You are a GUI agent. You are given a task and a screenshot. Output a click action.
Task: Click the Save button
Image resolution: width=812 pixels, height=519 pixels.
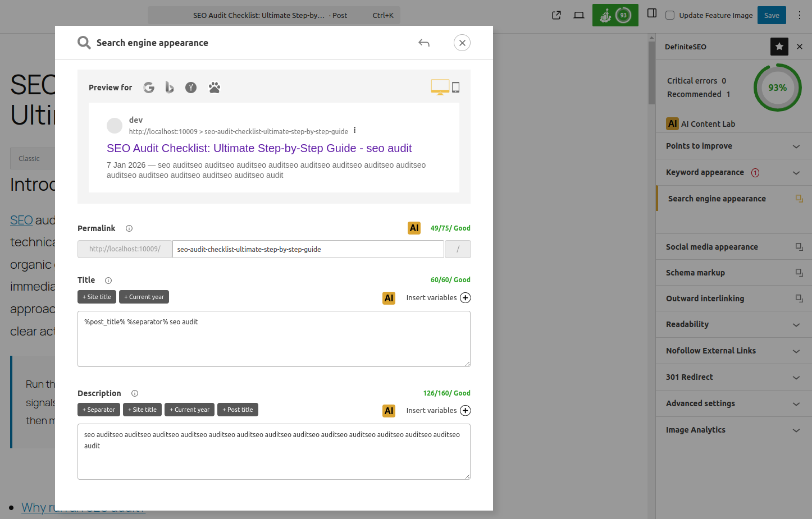[x=771, y=15]
